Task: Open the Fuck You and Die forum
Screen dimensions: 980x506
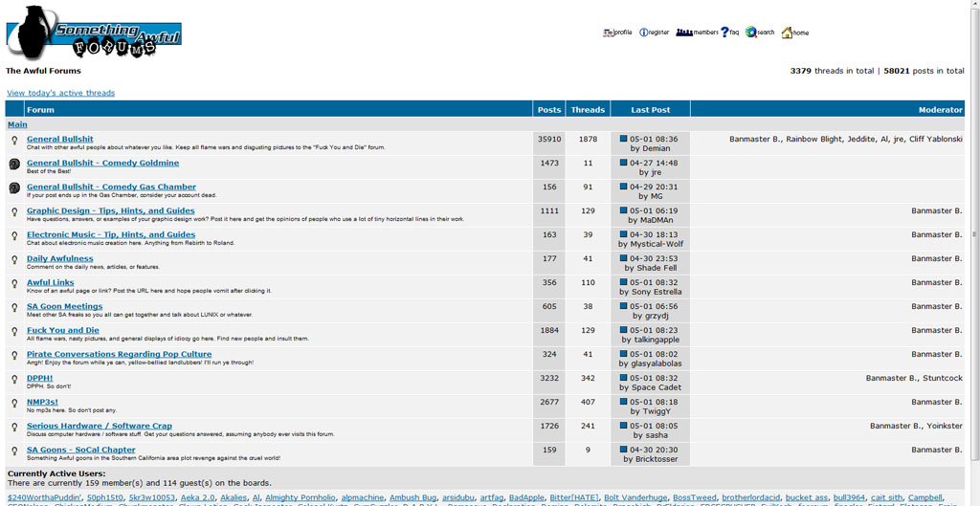Action: pos(62,330)
